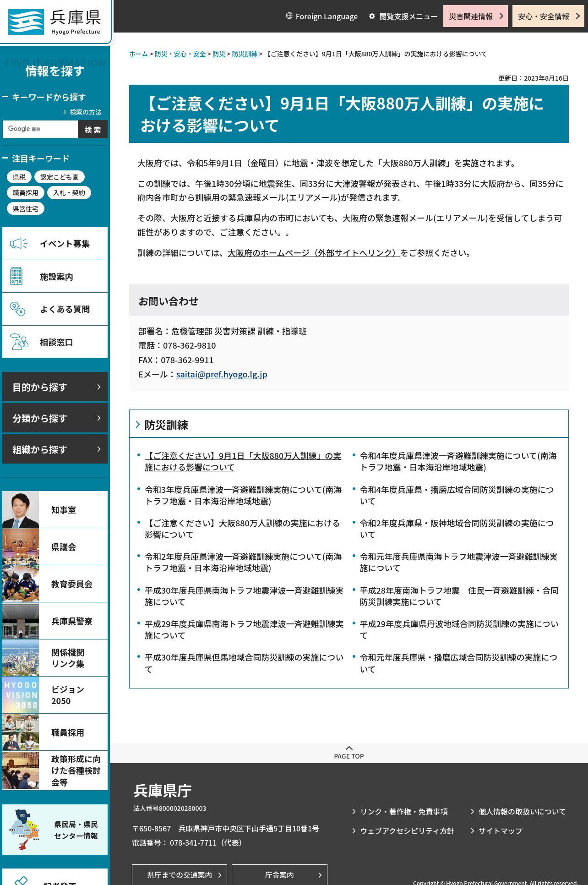Open 平成29年度兵庫県丹波地域合同防災訓練 link
Viewport: 588px width, 885px height.
point(459,629)
